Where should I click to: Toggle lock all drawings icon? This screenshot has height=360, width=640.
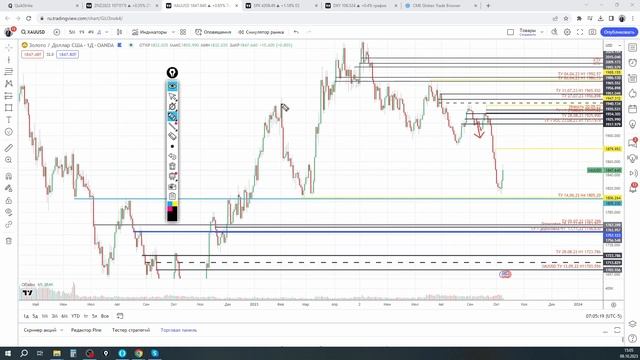pos(9,200)
